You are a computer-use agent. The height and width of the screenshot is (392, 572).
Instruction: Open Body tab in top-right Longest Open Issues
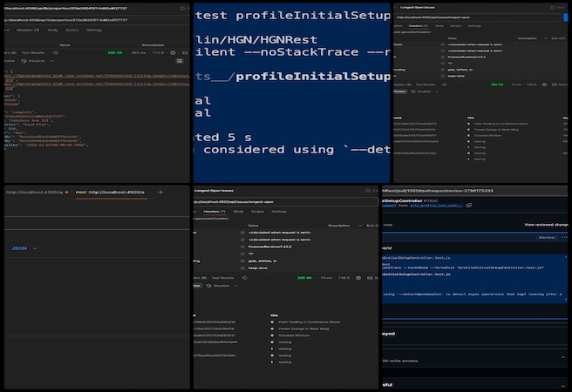click(x=439, y=26)
